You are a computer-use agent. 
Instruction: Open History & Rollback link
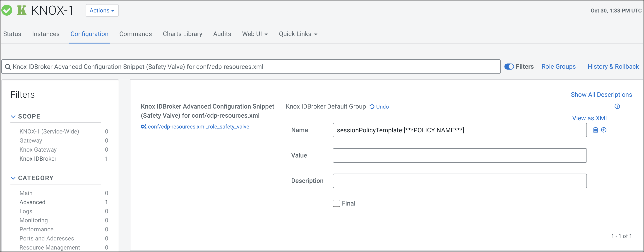click(613, 67)
